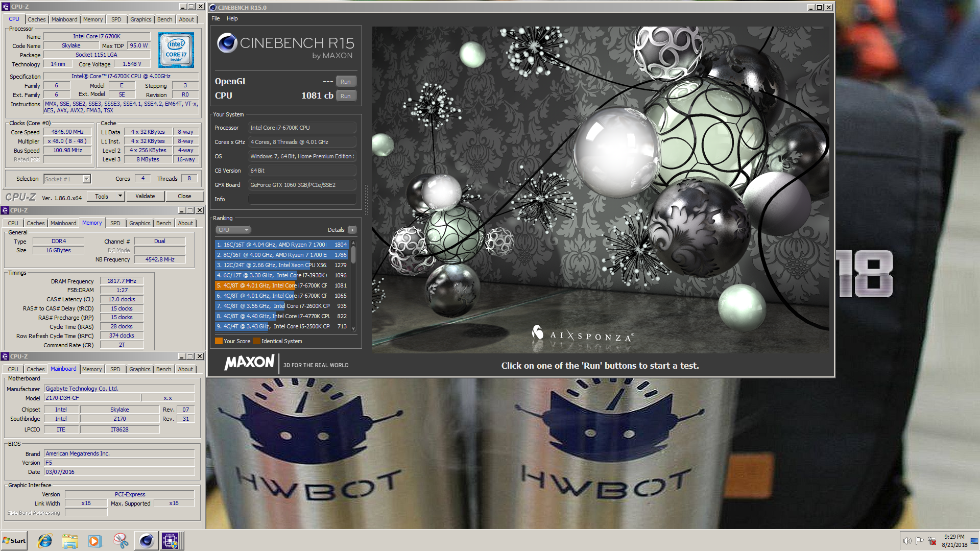Click the Close button in CPU-Z
The image size is (980, 551).
(x=184, y=196)
